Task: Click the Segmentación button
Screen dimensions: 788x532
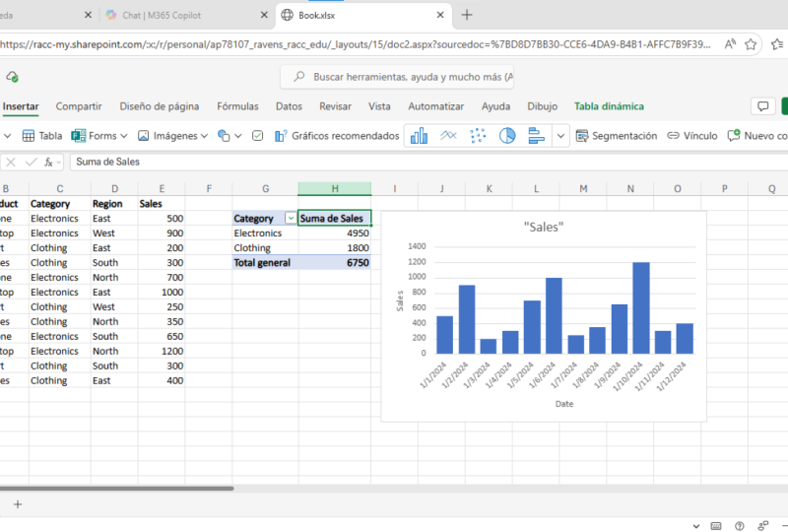Action: tap(617, 136)
